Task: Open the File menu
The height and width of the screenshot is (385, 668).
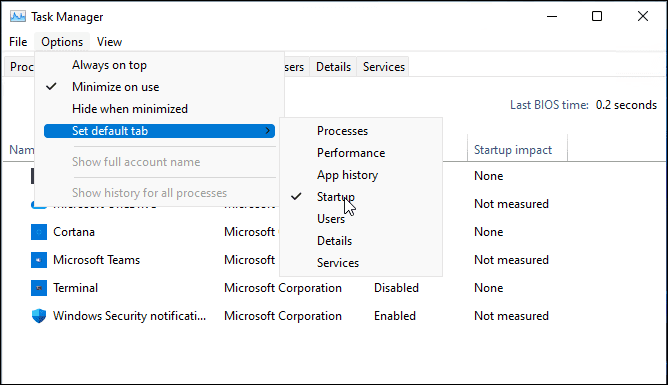Action: 18,42
